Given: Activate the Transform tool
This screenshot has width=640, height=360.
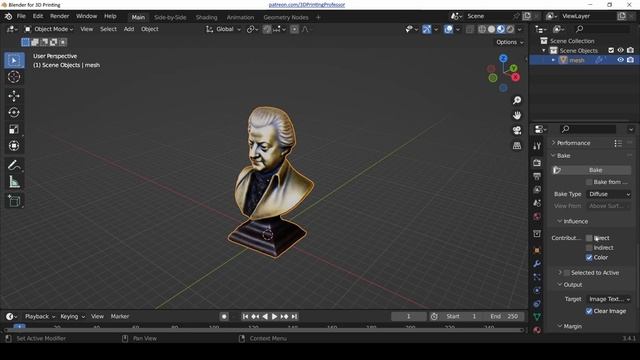Looking at the screenshot, I should click(x=14, y=146).
